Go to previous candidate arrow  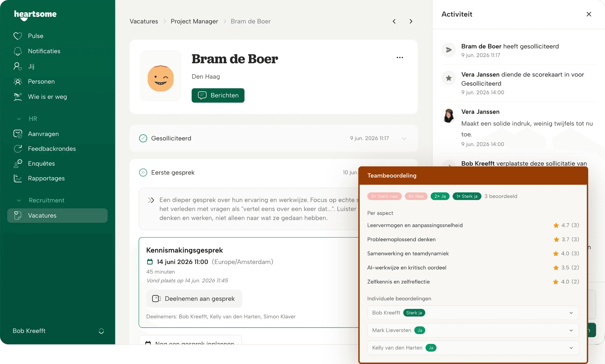pos(394,21)
